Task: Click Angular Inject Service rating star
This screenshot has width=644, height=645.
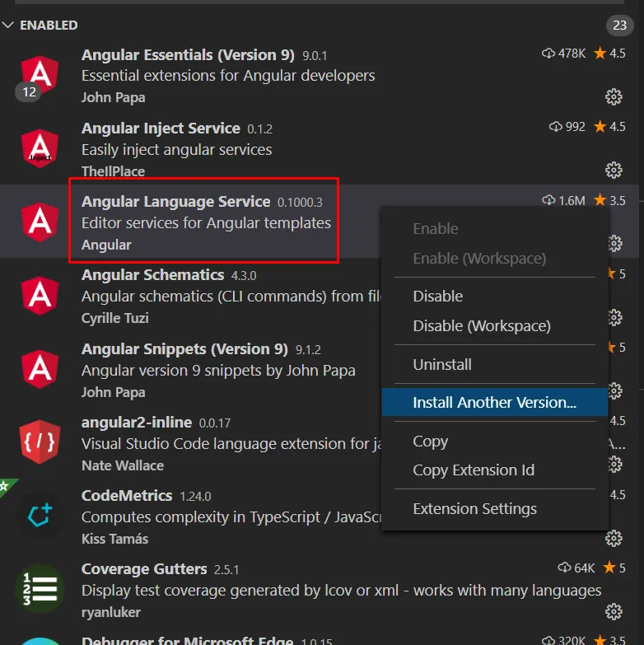Action: [x=600, y=126]
